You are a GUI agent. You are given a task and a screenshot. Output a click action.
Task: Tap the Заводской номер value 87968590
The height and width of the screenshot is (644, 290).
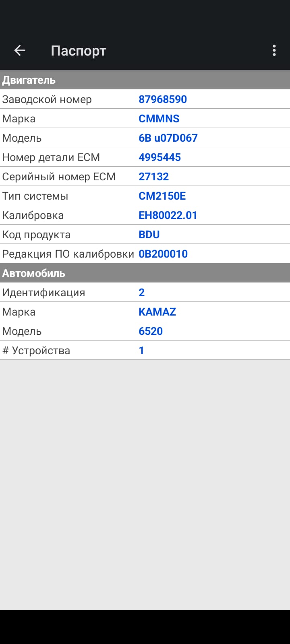point(163,99)
